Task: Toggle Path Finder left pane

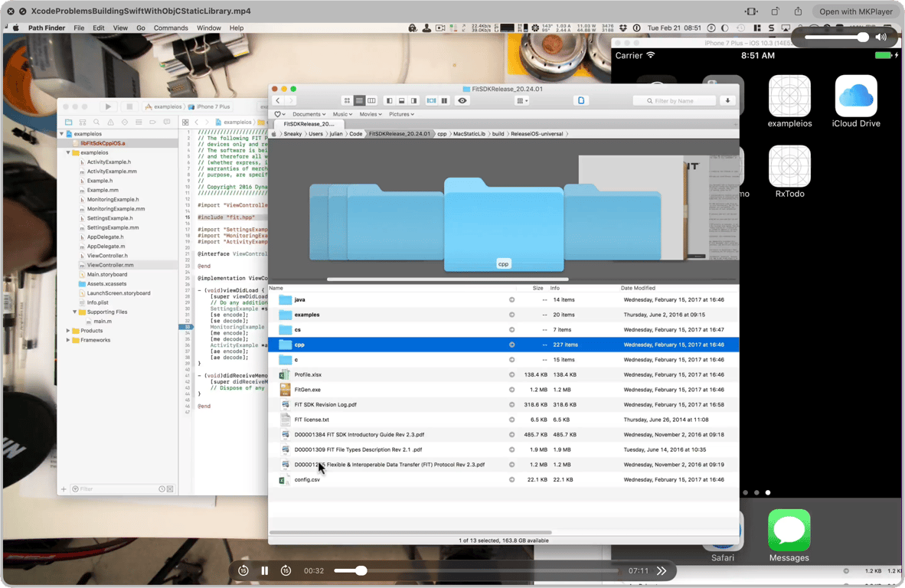Action: [x=390, y=100]
